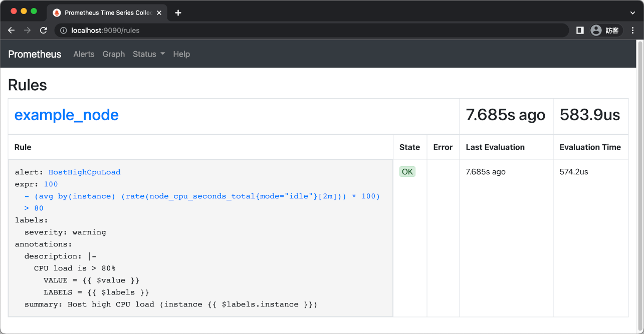Image resolution: width=644 pixels, height=334 pixels.
Task: Click the browser back arrow
Action: (12, 31)
